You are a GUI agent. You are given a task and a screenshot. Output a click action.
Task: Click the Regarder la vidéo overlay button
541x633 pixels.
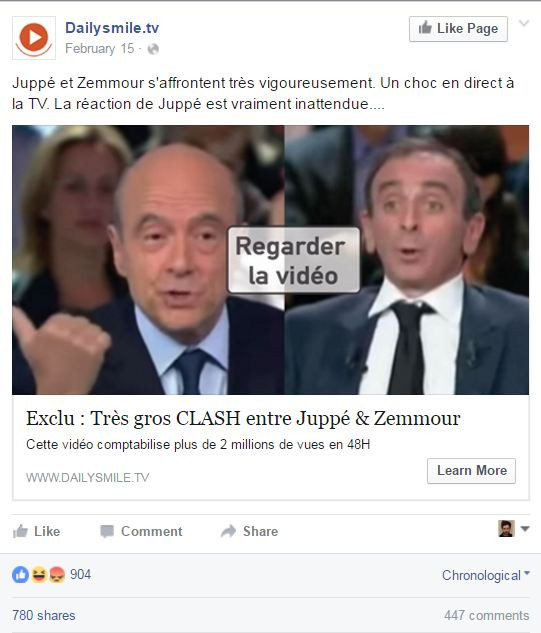[x=294, y=260]
